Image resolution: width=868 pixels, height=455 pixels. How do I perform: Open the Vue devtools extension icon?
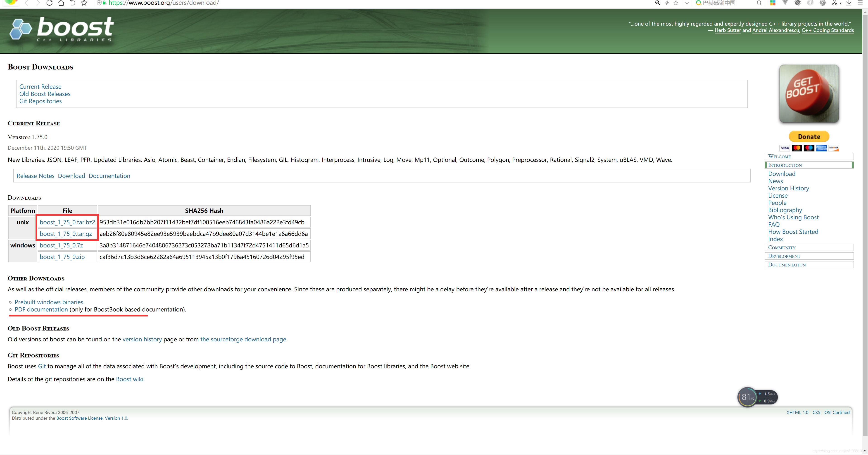(x=785, y=3)
